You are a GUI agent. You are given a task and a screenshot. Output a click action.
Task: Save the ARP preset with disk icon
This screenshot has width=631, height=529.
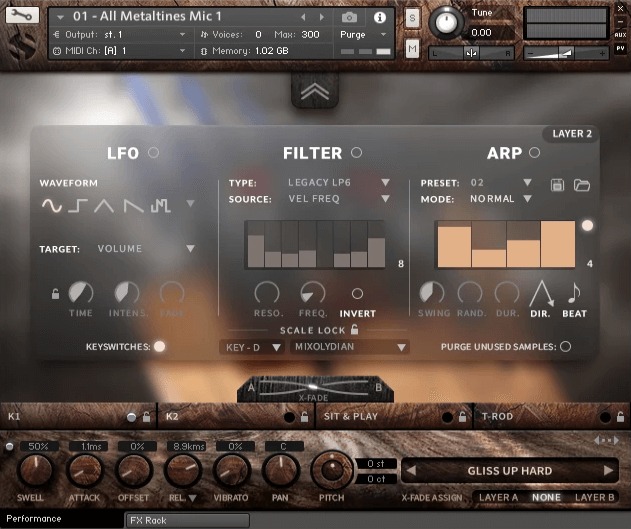click(559, 185)
